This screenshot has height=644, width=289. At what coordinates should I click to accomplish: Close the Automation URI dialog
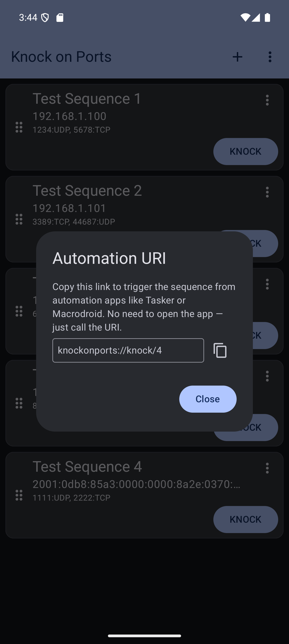point(208,399)
